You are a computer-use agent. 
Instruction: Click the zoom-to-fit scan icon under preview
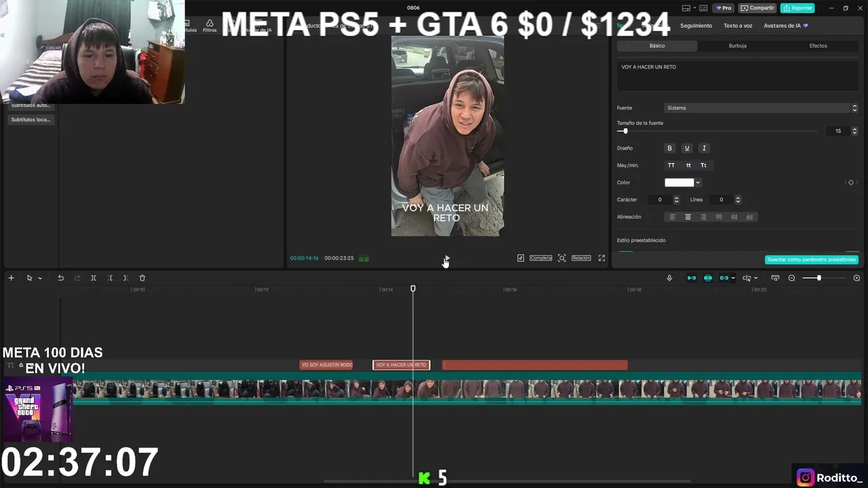pyautogui.click(x=561, y=258)
